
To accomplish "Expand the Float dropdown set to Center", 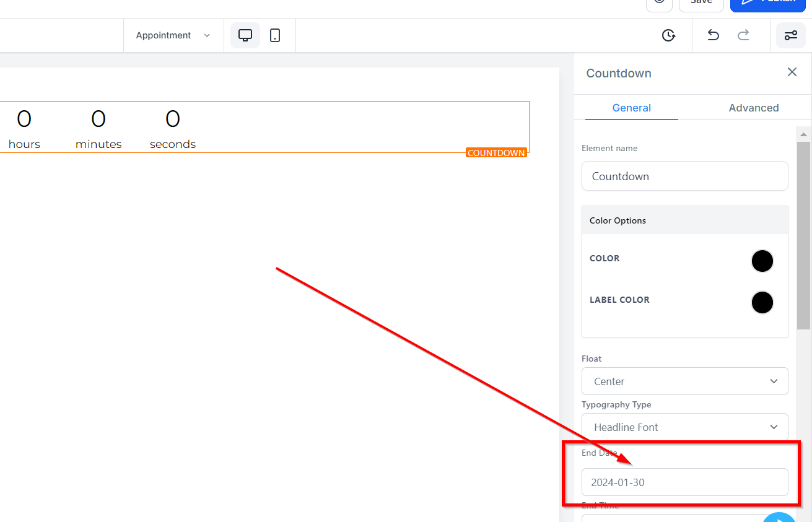I will 684,381.
